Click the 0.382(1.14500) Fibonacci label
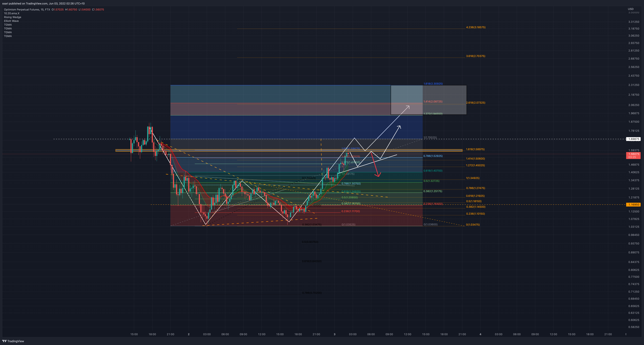 click(x=476, y=207)
